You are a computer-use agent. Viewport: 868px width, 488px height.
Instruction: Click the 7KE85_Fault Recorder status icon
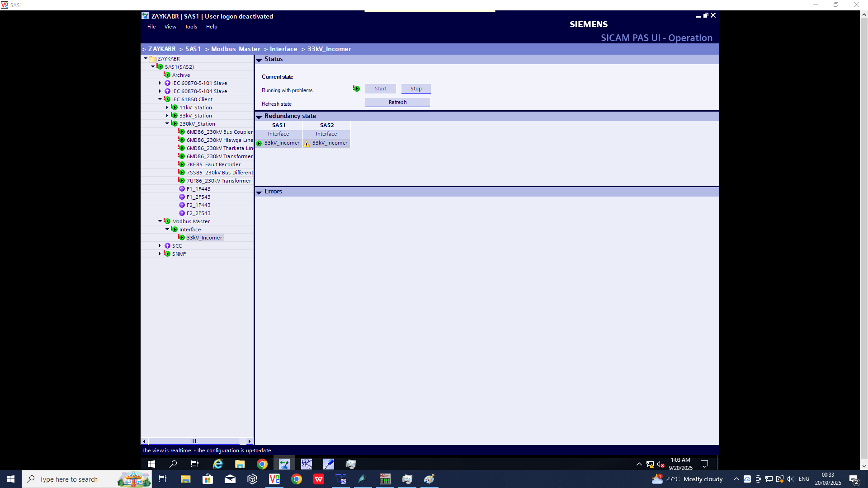tap(181, 164)
